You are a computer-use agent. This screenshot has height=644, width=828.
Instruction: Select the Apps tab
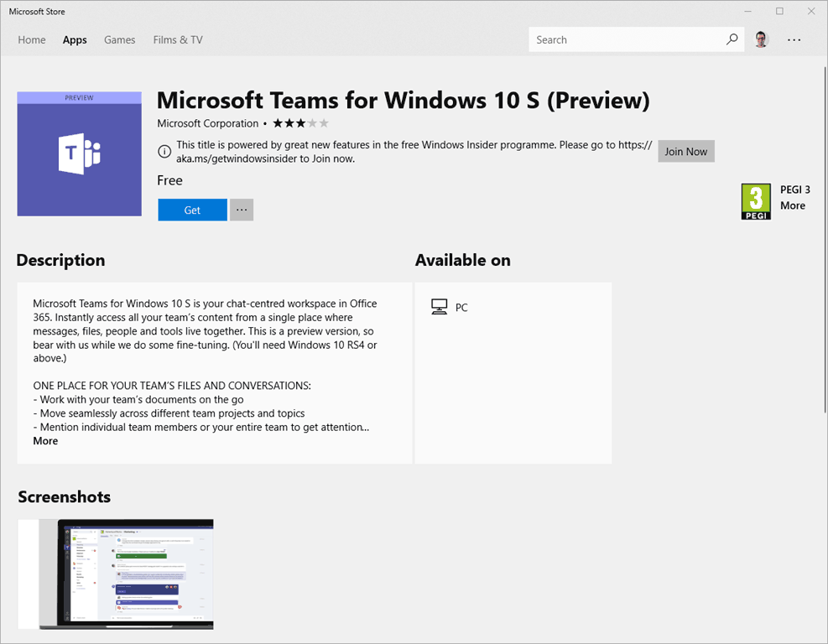75,39
